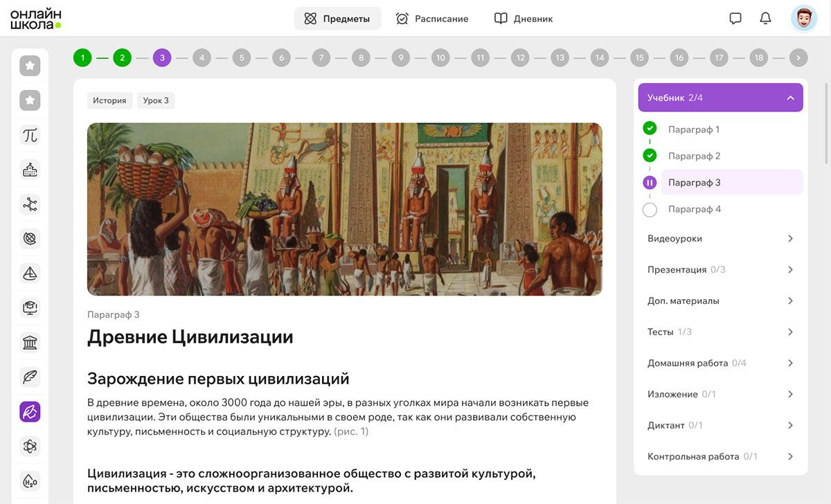831x504 pixels.
Task: Collapse the Учебник 2/4 section
Action: (790, 98)
